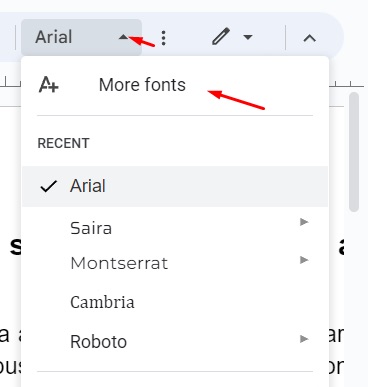Open the Arial font dropdown

pyautogui.click(x=81, y=37)
